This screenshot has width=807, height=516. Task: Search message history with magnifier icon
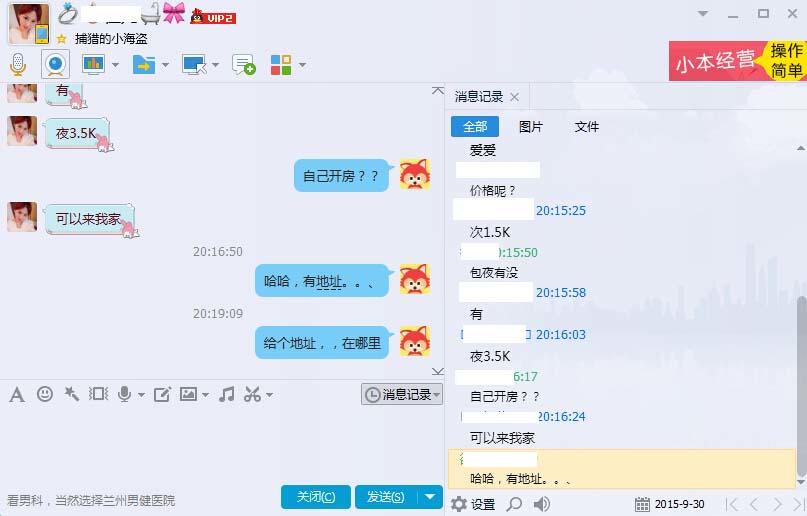pos(514,504)
